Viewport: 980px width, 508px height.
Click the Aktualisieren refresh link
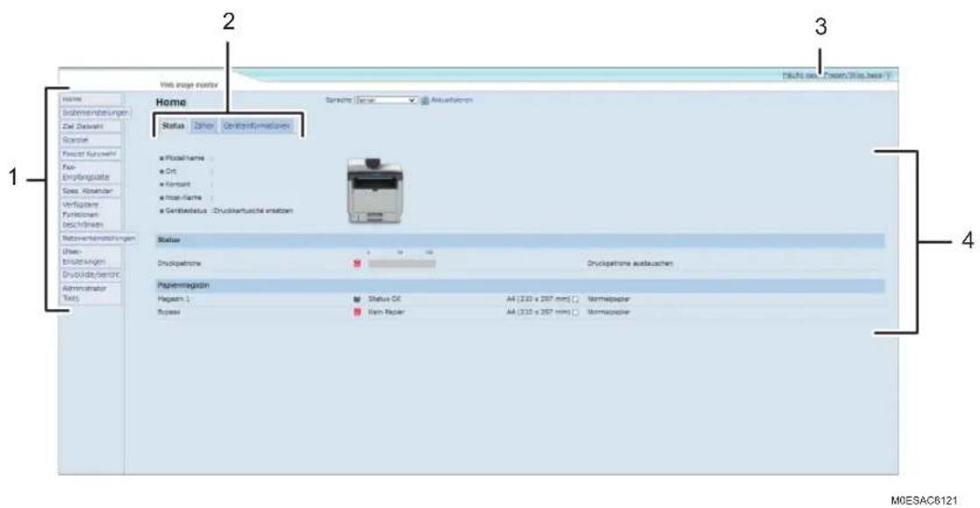pyautogui.click(x=452, y=100)
